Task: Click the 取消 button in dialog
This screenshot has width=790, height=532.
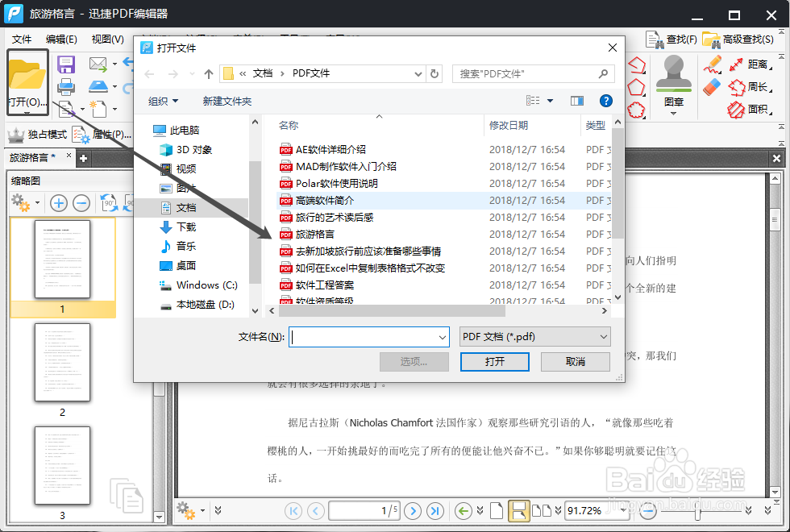Action: click(576, 362)
